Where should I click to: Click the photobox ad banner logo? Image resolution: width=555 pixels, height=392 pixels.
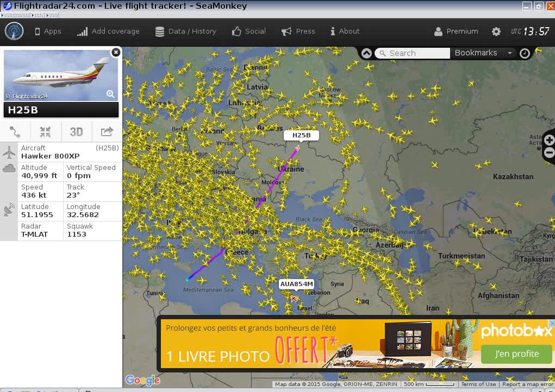pyautogui.click(x=516, y=331)
